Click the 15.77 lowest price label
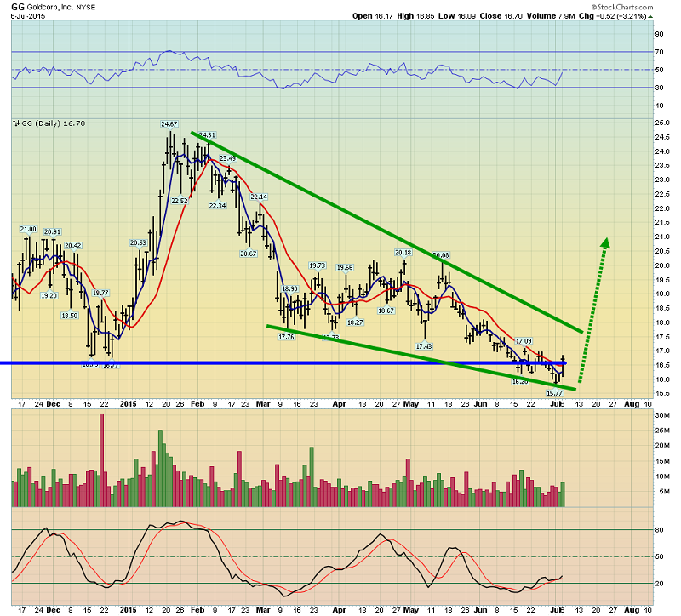 [555, 393]
